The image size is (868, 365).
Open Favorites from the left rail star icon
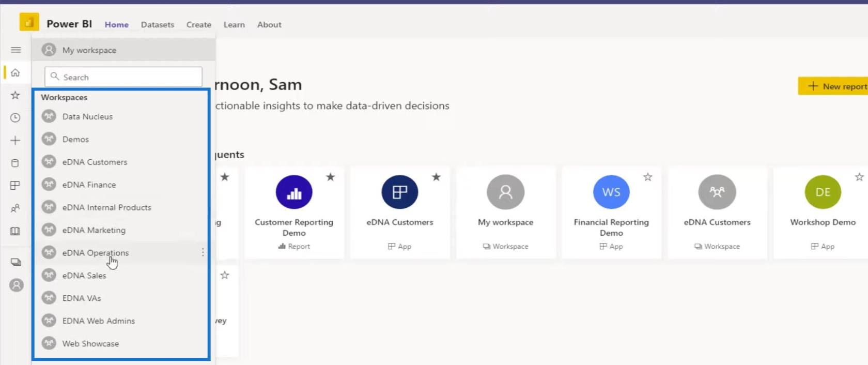(x=16, y=95)
